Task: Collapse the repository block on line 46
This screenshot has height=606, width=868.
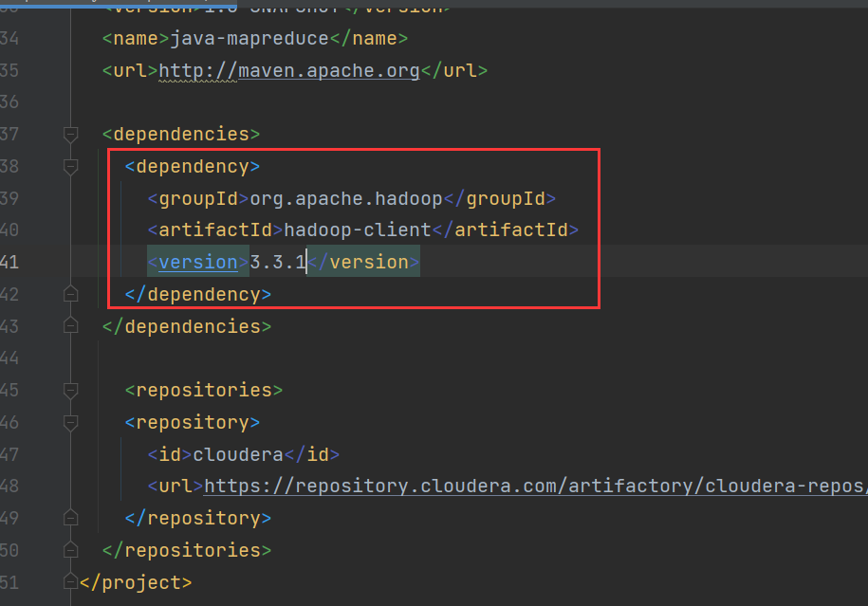Action: (x=70, y=423)
